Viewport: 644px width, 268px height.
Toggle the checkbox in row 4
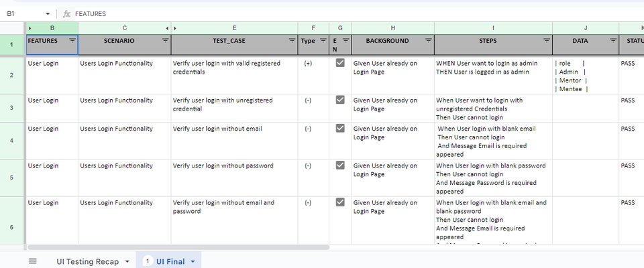(340, 129)
